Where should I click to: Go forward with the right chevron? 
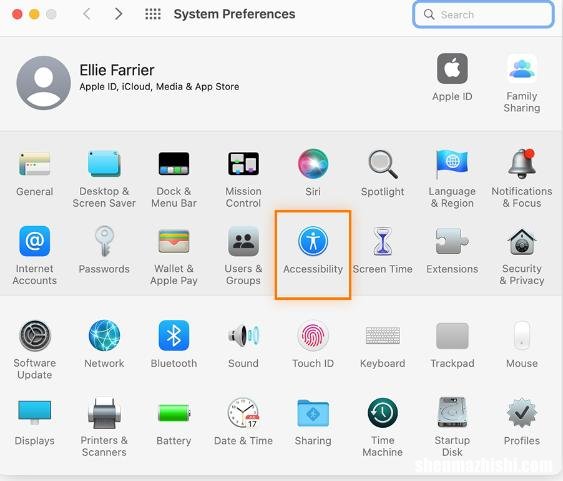[118, 14]
